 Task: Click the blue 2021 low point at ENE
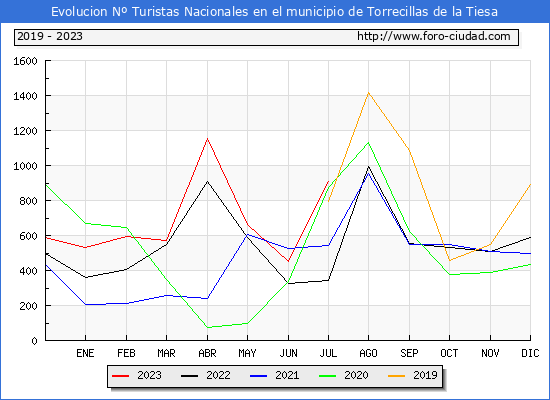85,305
